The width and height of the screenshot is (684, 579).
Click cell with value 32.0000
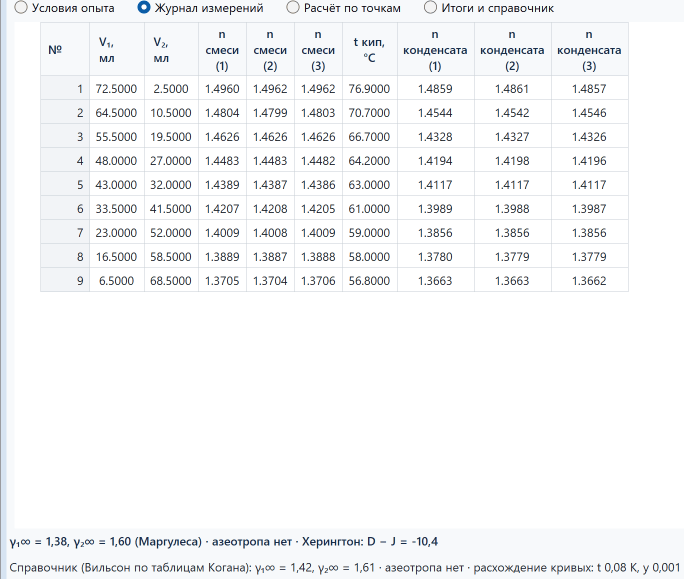pos(171,185)
